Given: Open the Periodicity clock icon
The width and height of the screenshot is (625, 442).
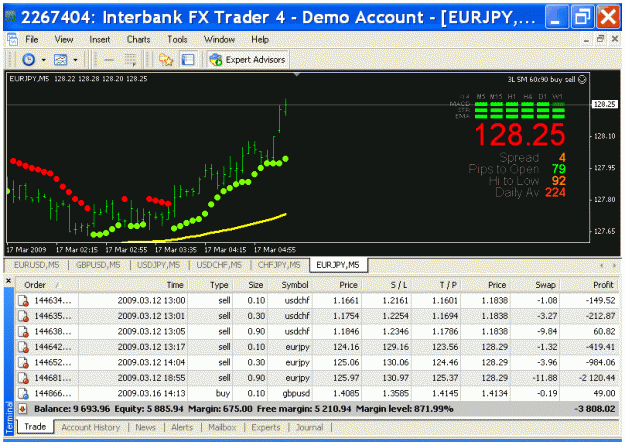Looking at the screenshot, I should tap(28, 60).
